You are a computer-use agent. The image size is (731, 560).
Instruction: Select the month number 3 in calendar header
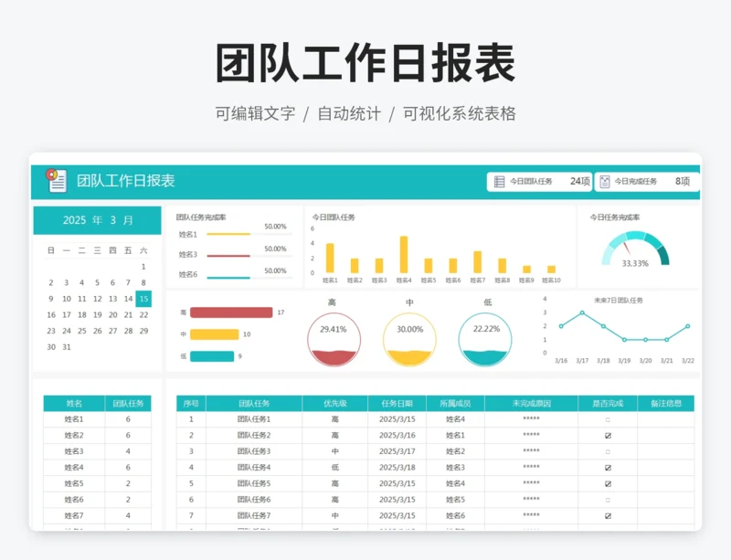(x=112, y=220)
